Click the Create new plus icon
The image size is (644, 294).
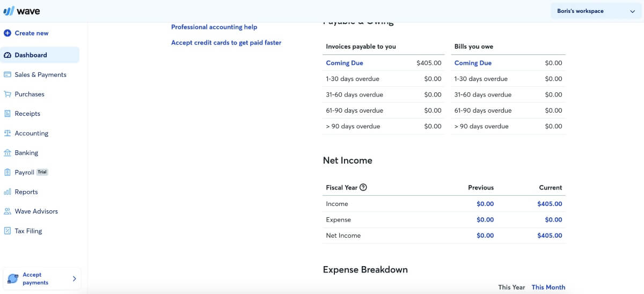tap(7, 33)
